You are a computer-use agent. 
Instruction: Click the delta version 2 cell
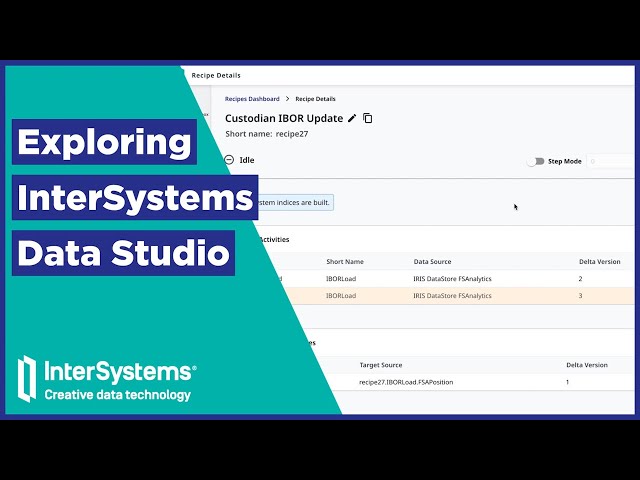point(580,279)
